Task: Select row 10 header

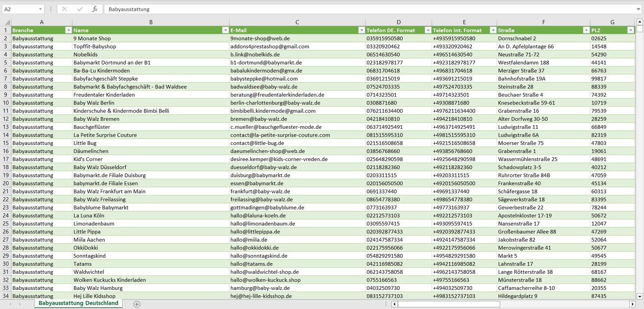Action: pos(6,103)
